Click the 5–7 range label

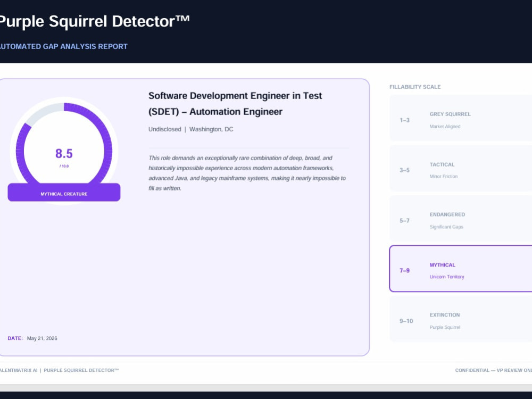pyautogui.click(x=404, y=221)
